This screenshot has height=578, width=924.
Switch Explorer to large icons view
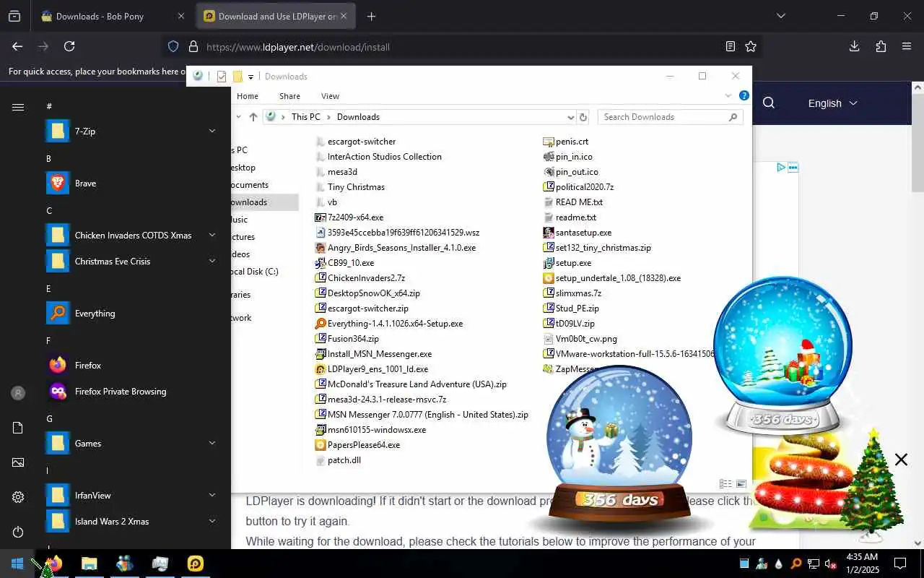(x=741, y=484)
